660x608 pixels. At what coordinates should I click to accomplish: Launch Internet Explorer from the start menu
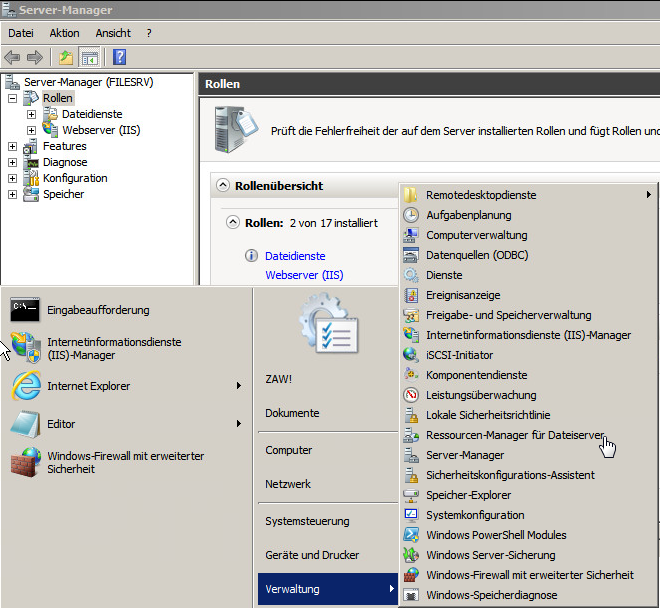[x=88, y=386]
